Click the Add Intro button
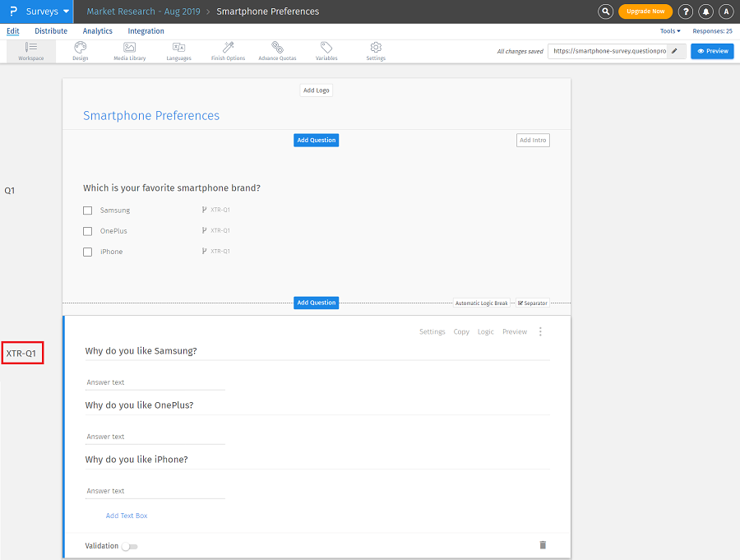This screenshot has height=560, width=740. click(533, 141)
